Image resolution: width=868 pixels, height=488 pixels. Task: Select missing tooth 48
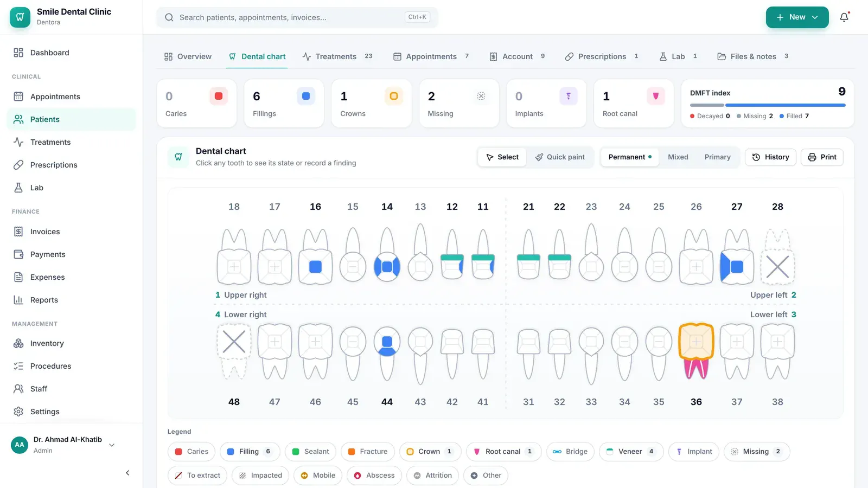tap(234, 351)
